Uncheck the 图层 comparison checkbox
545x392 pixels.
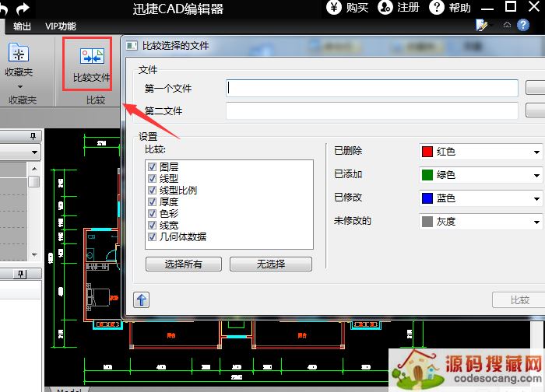tap(152, 167)
